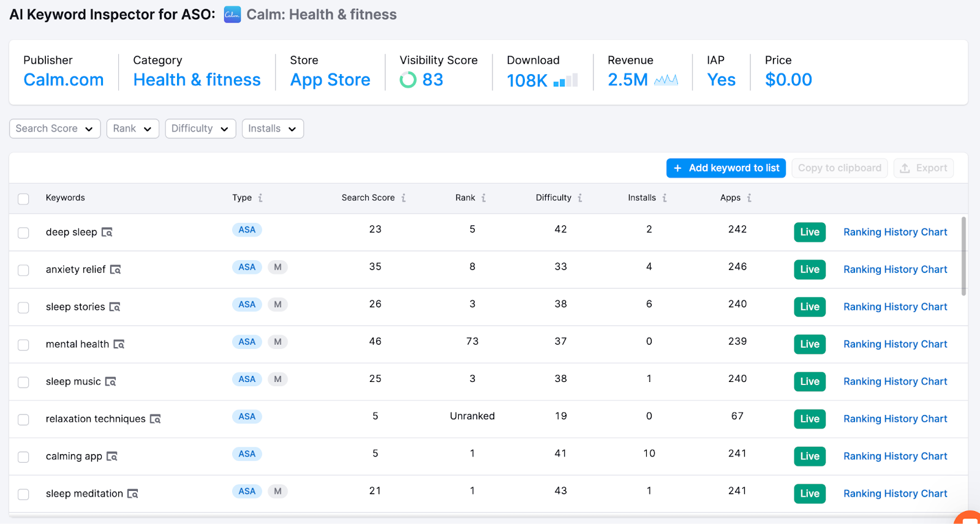This screenshot has width=980, height=524.
Task: Click info icon next to Rank column
Action: point(484,198)
